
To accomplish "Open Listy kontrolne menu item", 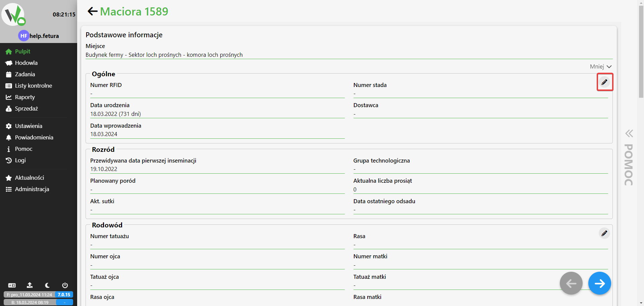I will pos(33,86).
